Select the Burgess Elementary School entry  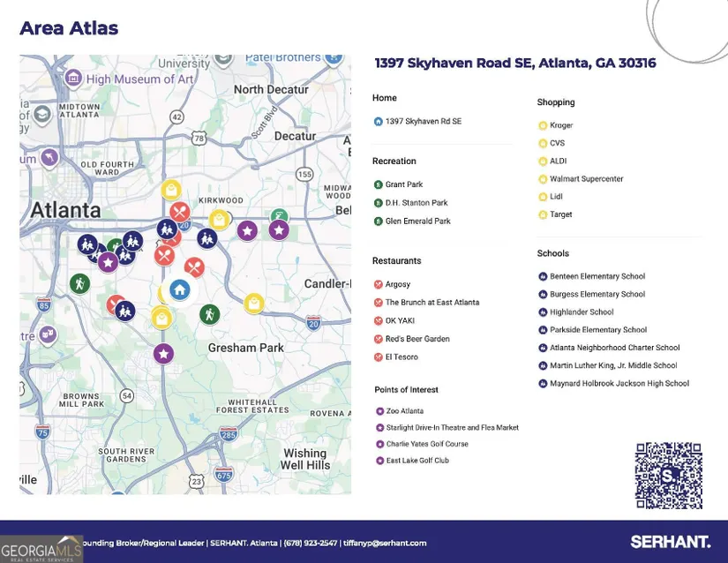tap(591, 294)
